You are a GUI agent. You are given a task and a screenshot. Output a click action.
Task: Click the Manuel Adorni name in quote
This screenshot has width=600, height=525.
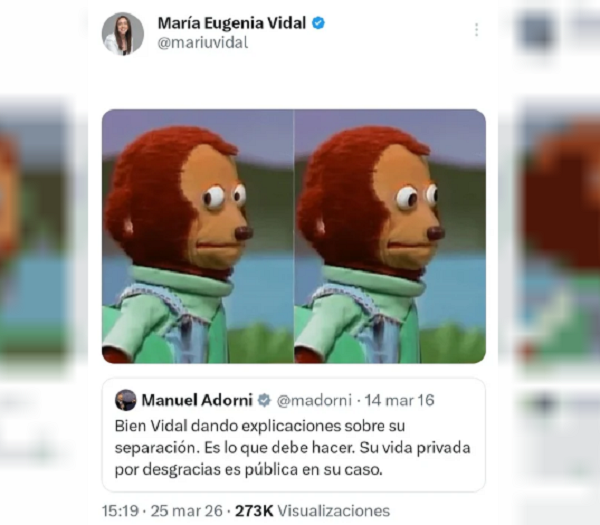[x=197, y=400]
